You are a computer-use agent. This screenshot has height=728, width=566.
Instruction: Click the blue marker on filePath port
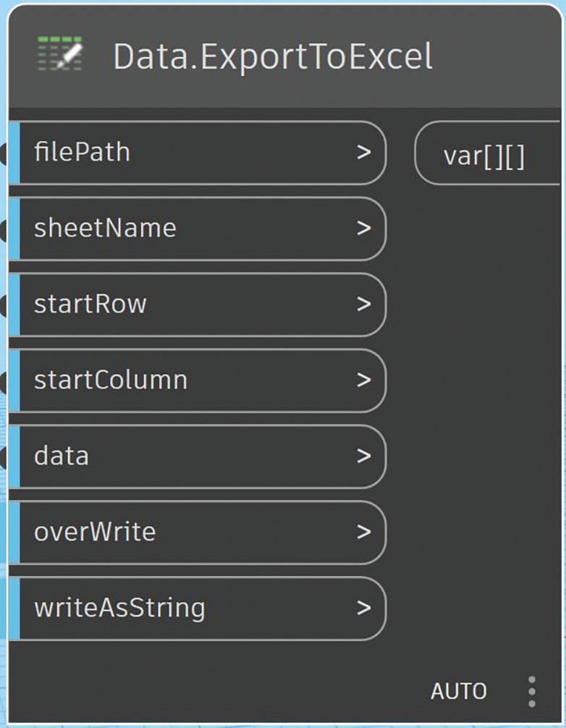14,153
